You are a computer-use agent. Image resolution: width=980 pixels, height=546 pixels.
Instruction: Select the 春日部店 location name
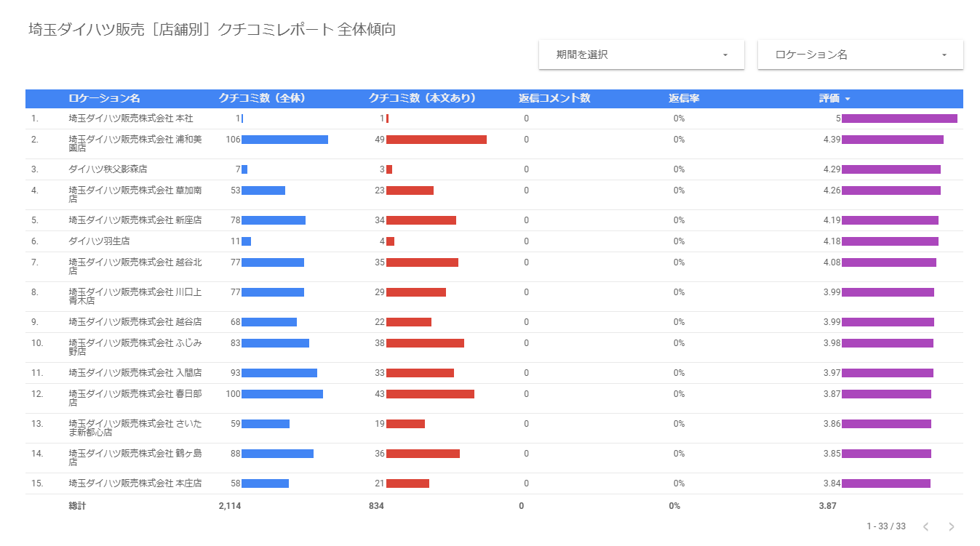(x=135, y=398)
